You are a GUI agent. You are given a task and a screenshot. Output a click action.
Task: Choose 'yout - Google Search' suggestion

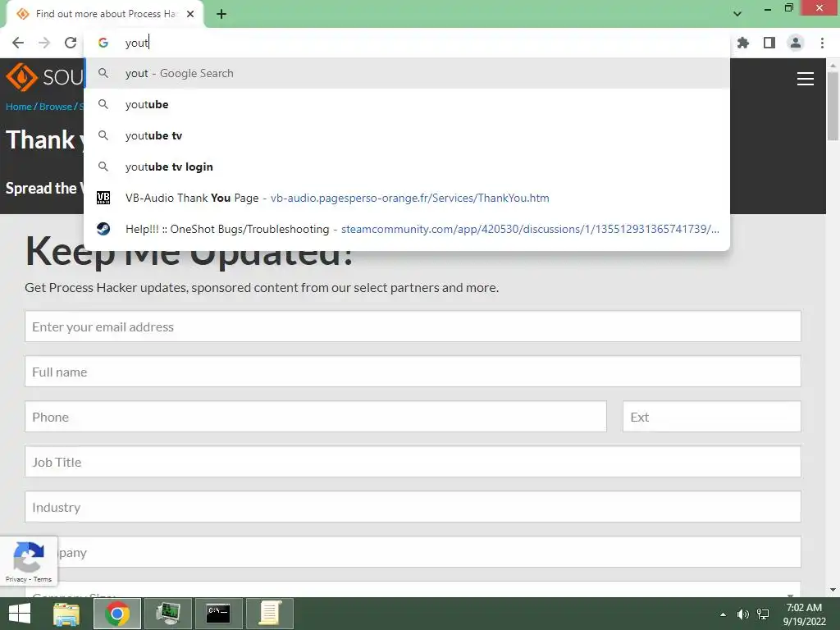tap(407, 73)
